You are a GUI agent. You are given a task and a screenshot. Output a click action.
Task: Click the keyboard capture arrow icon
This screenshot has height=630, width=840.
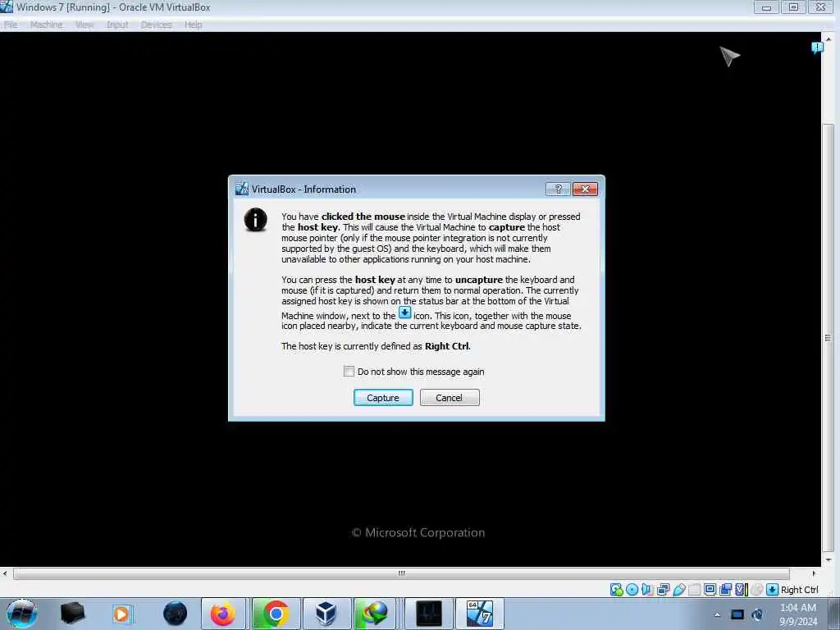[x=772, y=590]
